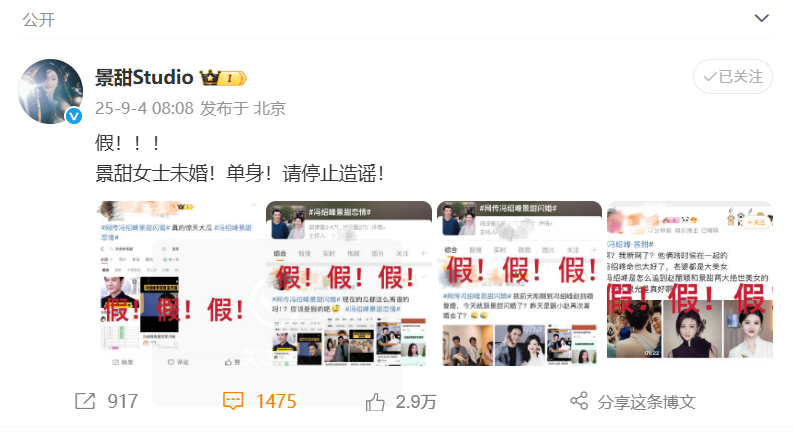Click the repost icon showing 917
The height and width of the screenshot is (434, 793).
point(84,401)
